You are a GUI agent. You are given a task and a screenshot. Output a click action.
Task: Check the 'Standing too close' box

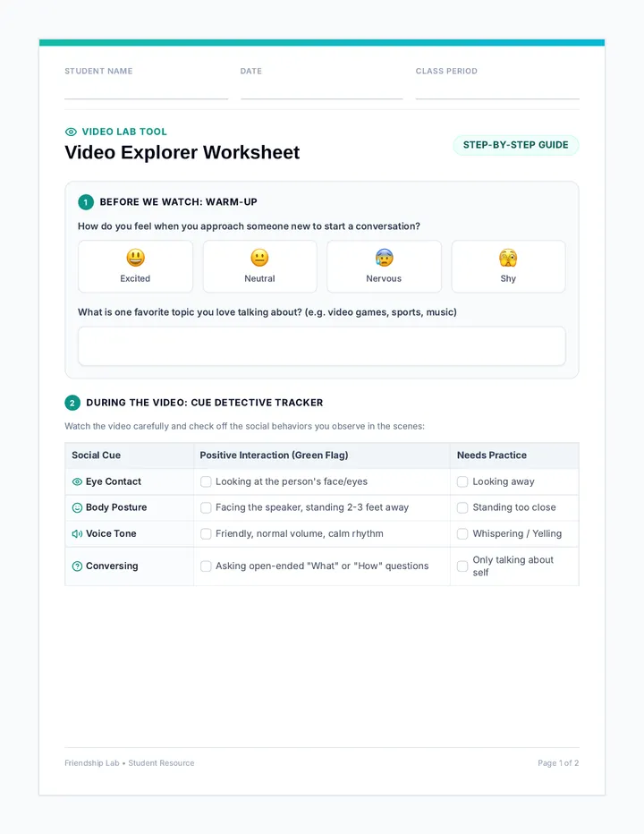(462, 507)
